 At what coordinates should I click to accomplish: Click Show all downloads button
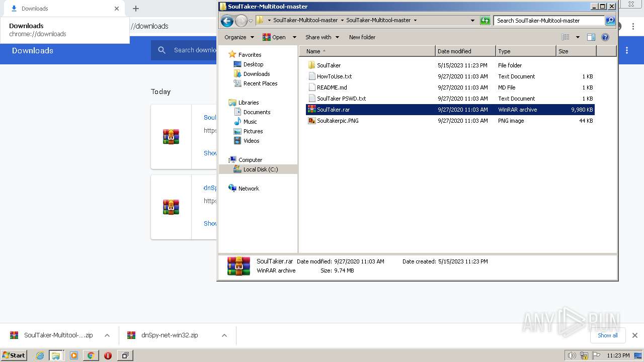608,335
